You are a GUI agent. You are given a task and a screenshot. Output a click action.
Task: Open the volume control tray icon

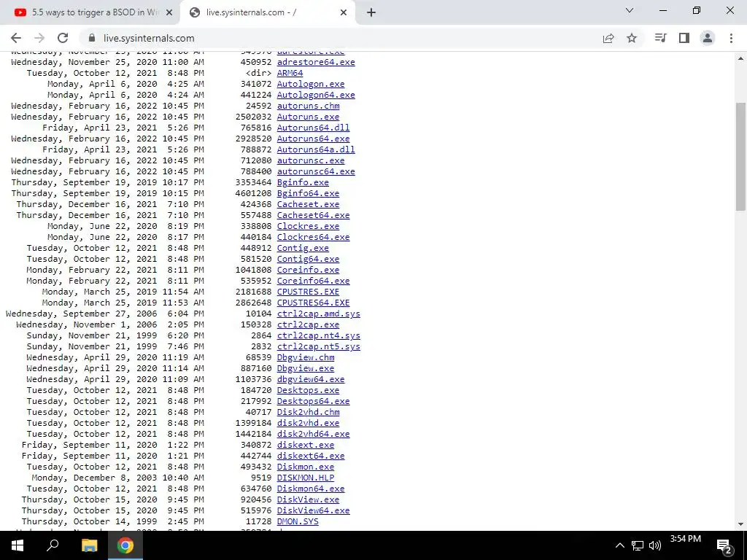point(655,545)
